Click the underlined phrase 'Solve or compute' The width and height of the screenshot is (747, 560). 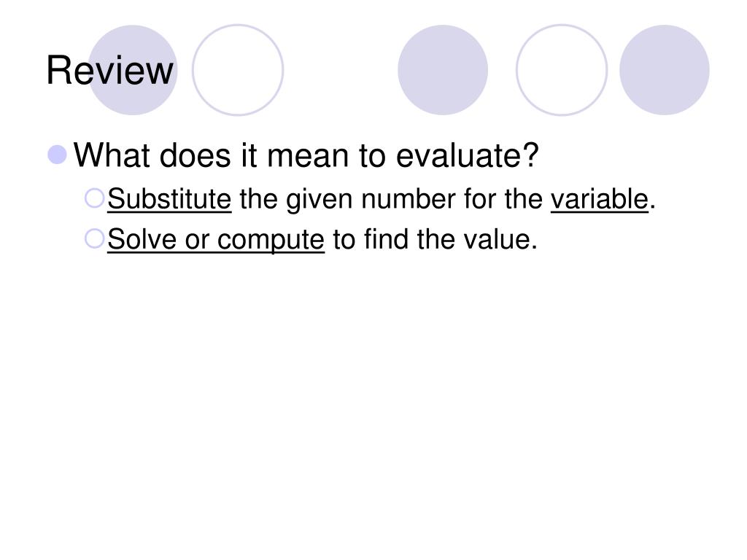pos(216,239)
